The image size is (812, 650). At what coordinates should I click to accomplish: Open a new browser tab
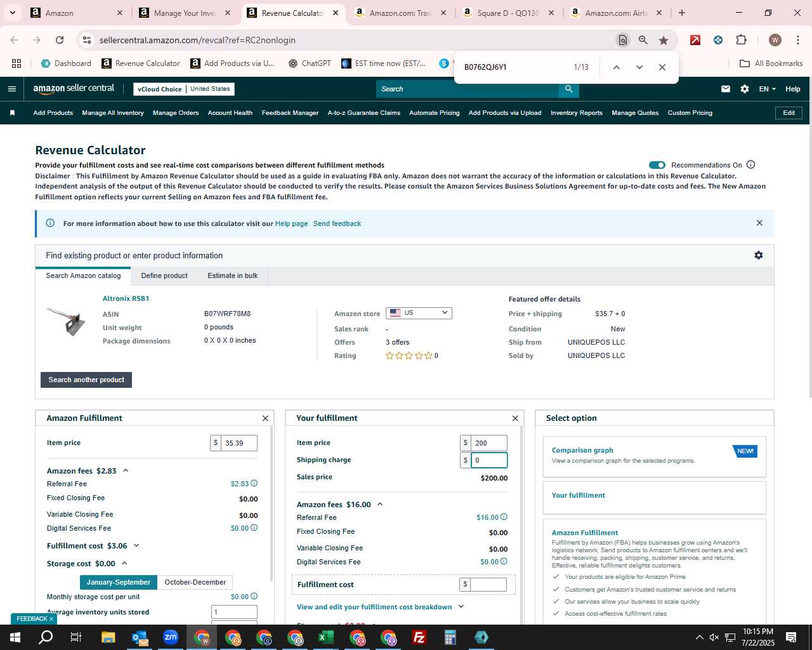[682, 13]
